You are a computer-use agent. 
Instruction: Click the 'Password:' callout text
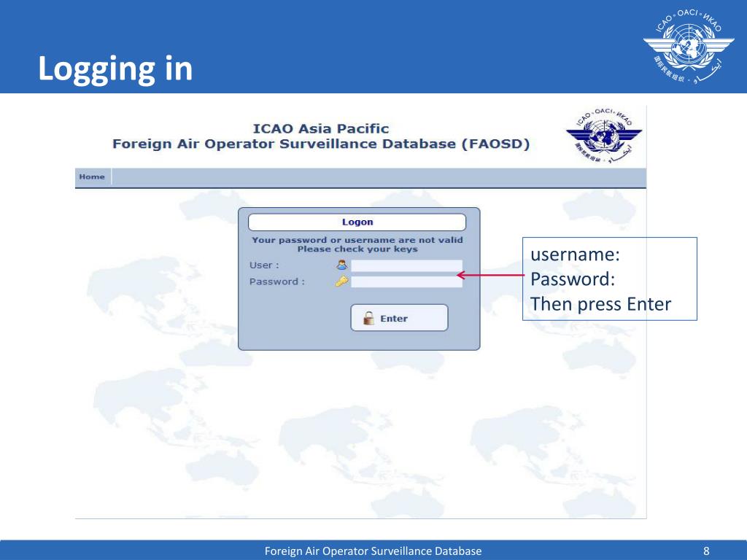click(573, 279)
